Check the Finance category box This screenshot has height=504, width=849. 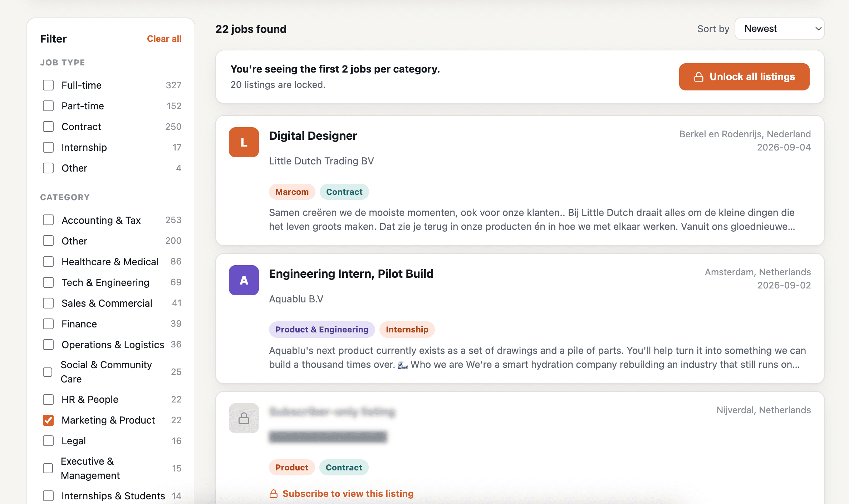pos(48,324)
